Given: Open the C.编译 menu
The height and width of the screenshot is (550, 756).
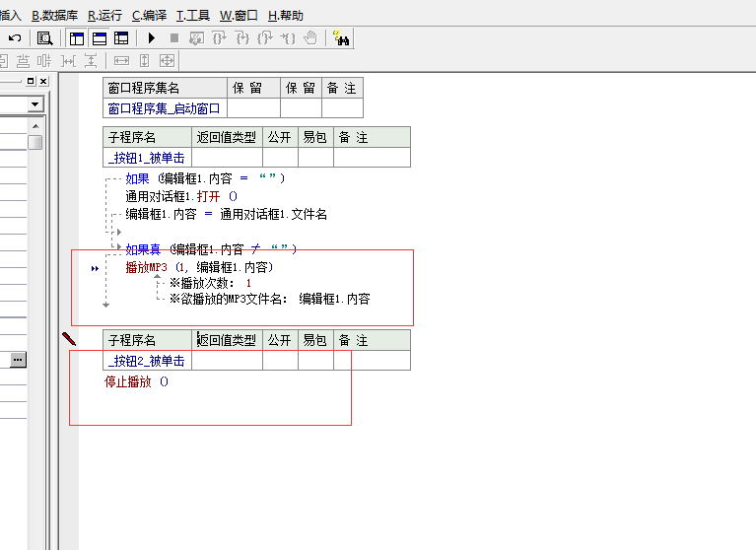Looking at the screenshot, I should [x=149, y=16].
